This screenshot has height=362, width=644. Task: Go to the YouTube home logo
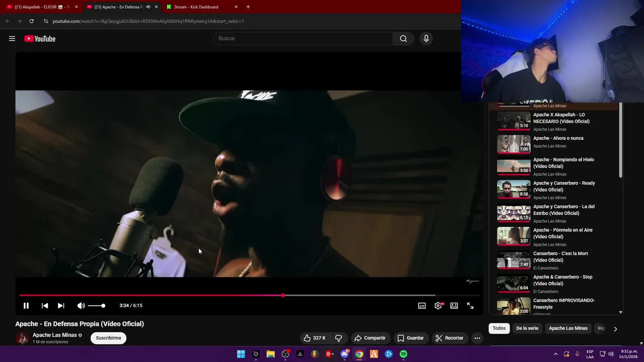click(x=40, y=39)
